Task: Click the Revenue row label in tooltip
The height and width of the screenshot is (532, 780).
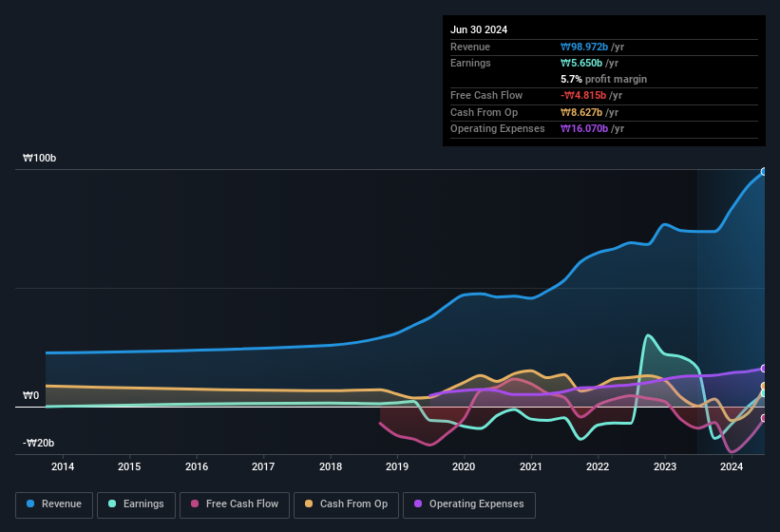Action: point(470,47)
